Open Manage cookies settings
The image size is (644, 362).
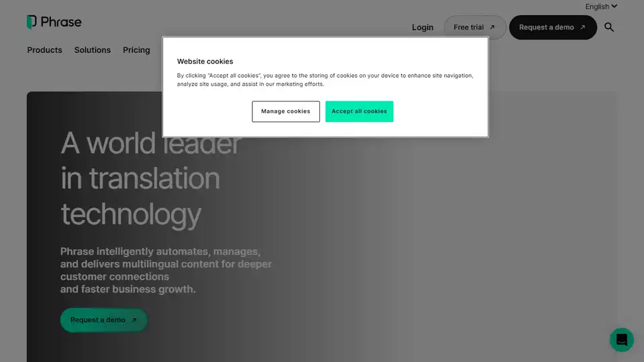286,111
